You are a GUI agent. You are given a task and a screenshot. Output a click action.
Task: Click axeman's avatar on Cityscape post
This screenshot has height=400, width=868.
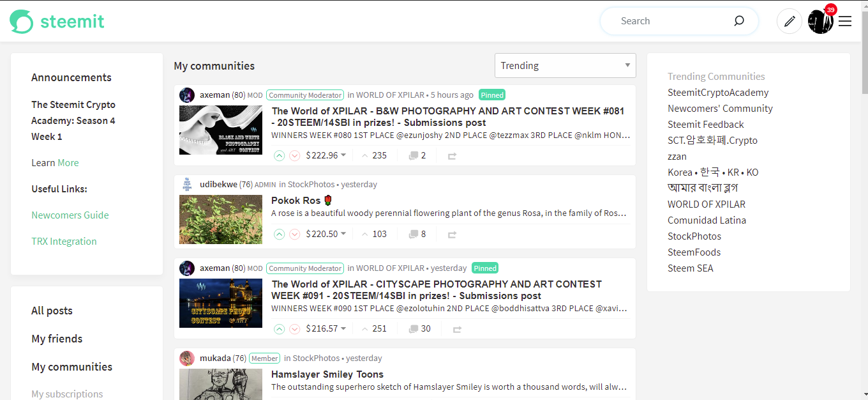coord(187,268)
